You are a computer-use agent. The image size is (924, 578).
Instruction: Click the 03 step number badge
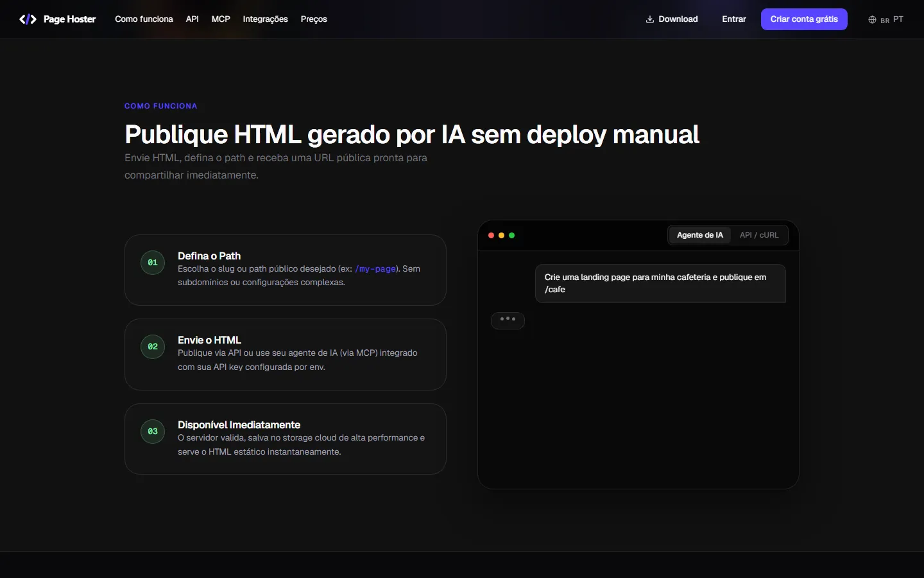tap(153, 432)
